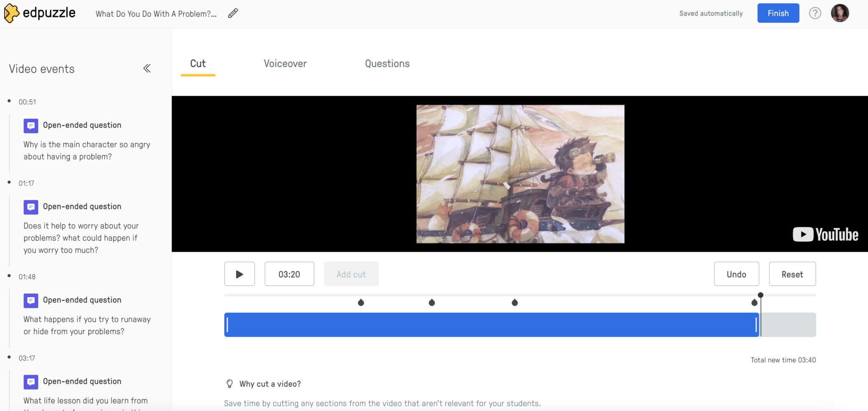Viewport: 868px width, 411px height.
Task: Open the help question mark icon
Action: pos(815,13)
